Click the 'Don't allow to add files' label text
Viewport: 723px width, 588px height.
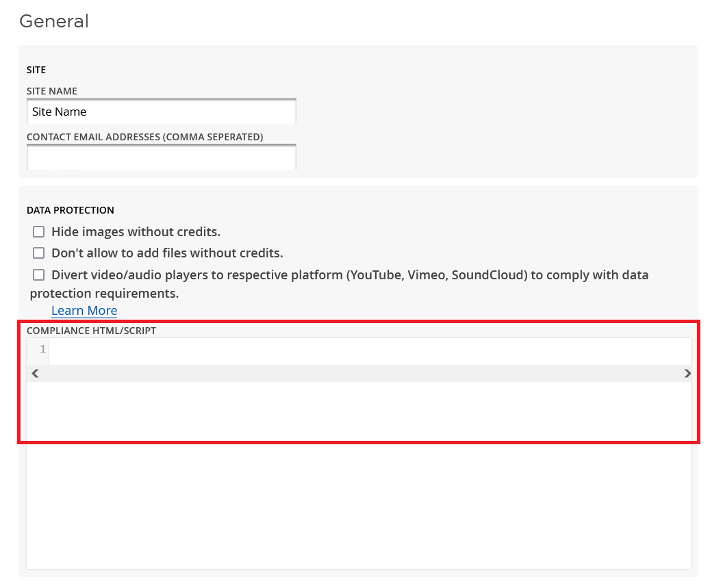pyautogui.click(x=167, y=253)
